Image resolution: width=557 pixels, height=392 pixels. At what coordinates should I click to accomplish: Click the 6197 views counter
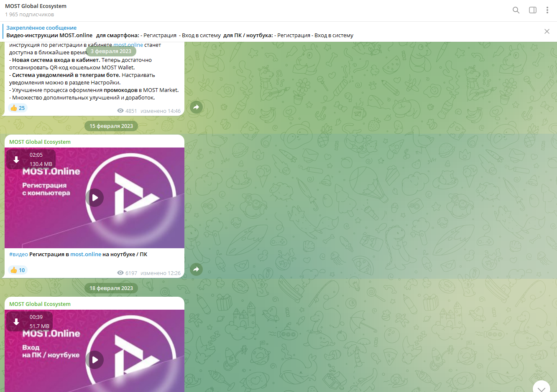point(127,273)
